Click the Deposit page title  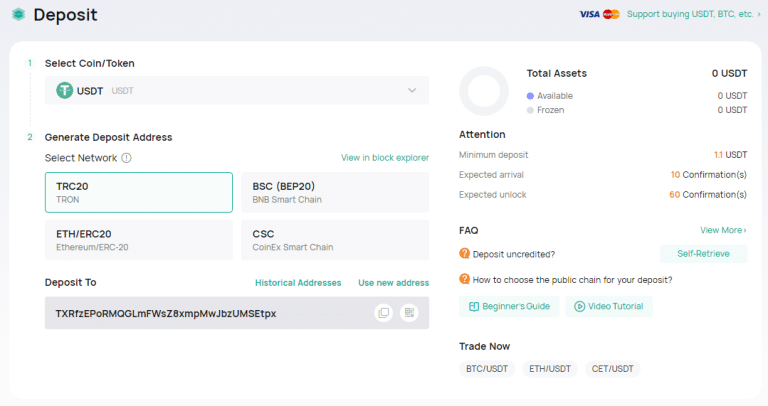coord(65,15)
